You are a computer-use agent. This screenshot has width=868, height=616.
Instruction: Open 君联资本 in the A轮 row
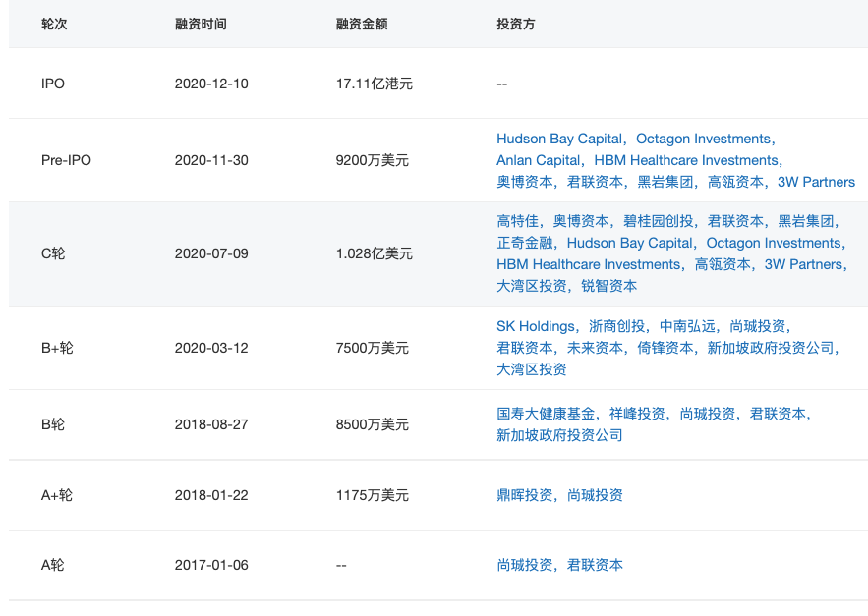[x=595, y=565]
